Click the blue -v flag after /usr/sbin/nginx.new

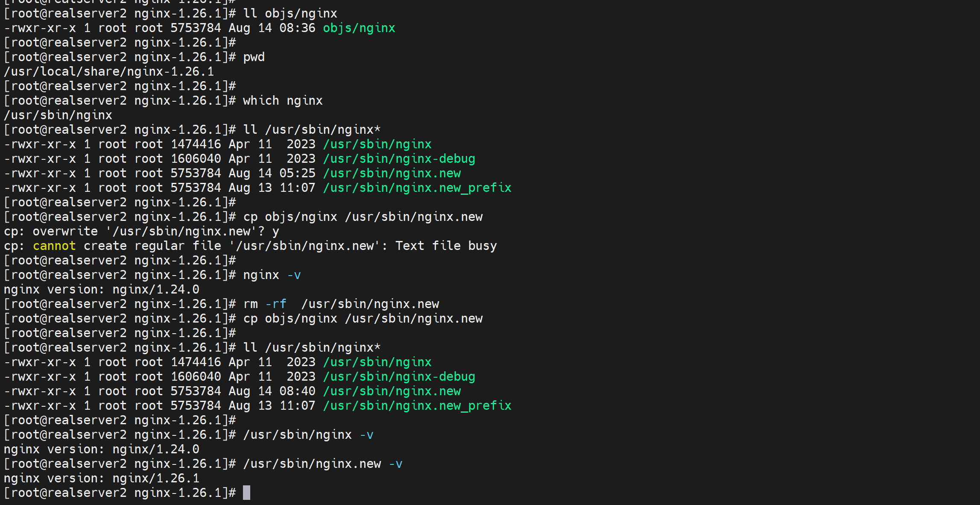coord(395,464)
